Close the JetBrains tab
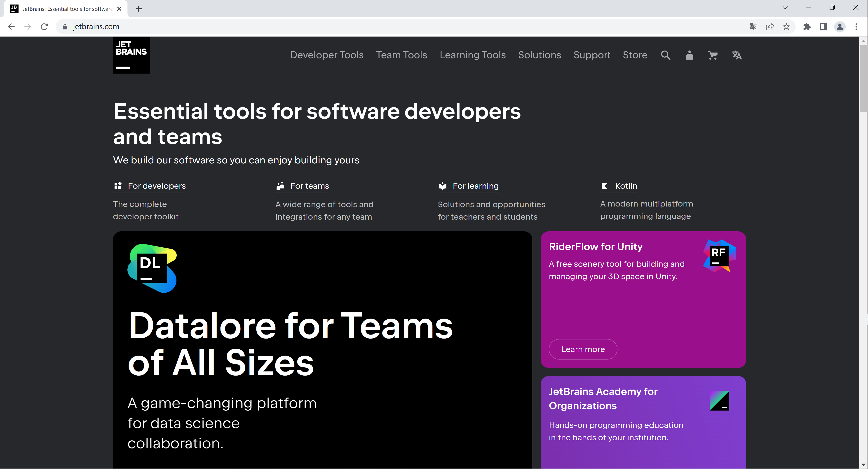The image size is (868, 469). (x=119, y=9)
